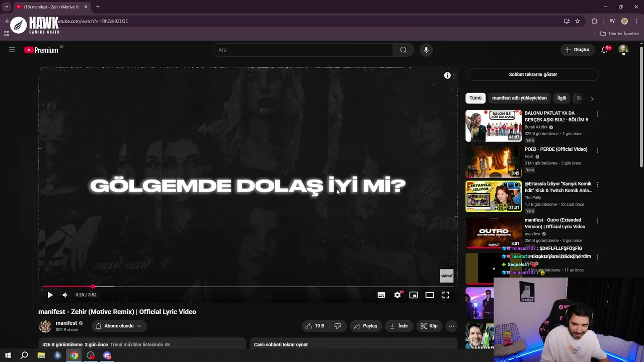Activate voice search microphone
The height and width of the screenshot is (362, 644).
pyautogui.click(x=426, y=50)
